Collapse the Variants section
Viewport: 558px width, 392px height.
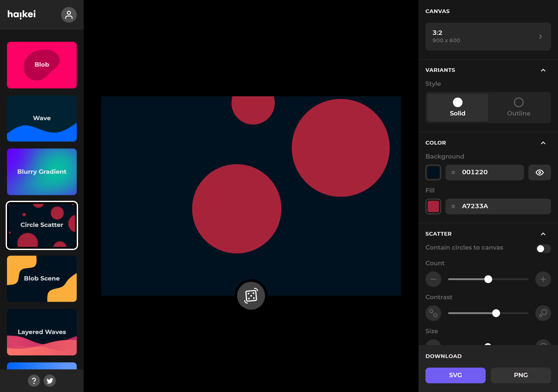(543, 70)
